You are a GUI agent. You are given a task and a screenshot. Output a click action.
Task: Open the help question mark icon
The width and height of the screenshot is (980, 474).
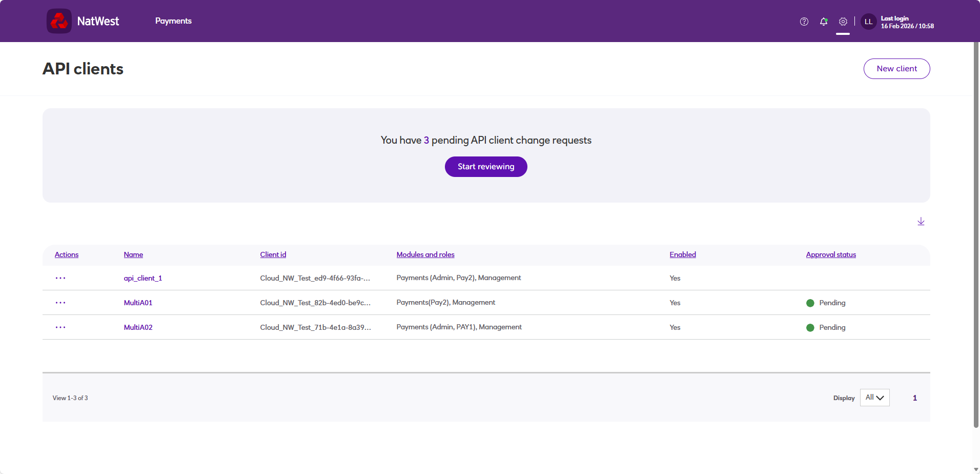tap(804, 22)
